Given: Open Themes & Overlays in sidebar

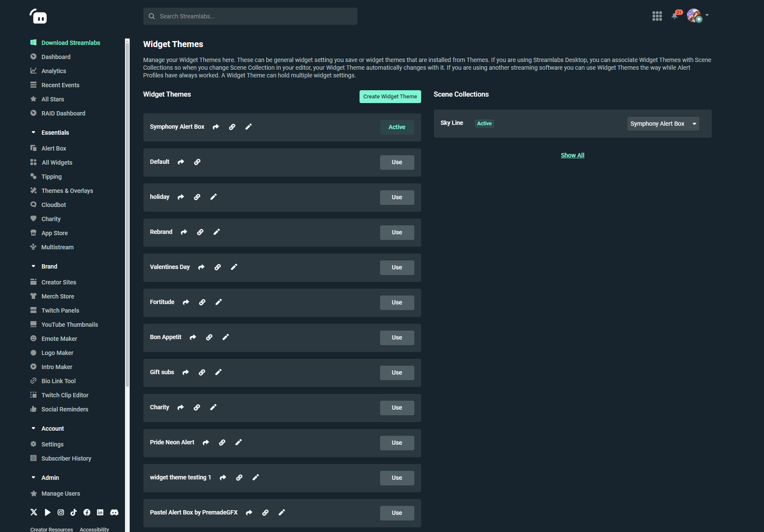Looking at the screenshot, I should pos(67,191).
